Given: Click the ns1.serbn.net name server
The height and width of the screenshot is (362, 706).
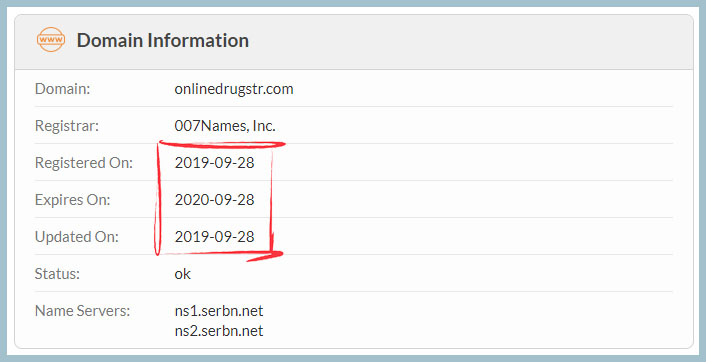Looking at the screenshot, I should point(219,311).
